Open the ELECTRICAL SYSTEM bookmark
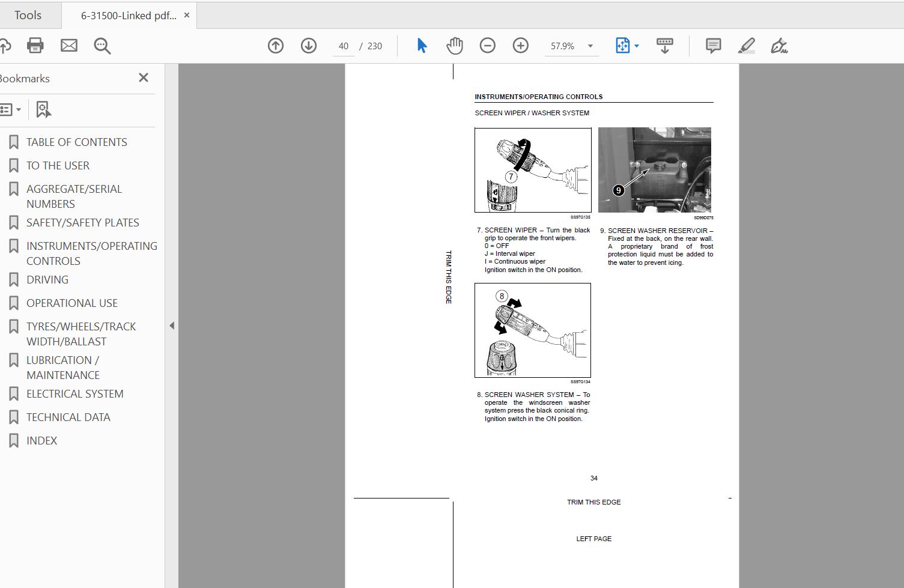The width and height of the screenshot is (904, 588). (75, 393)
